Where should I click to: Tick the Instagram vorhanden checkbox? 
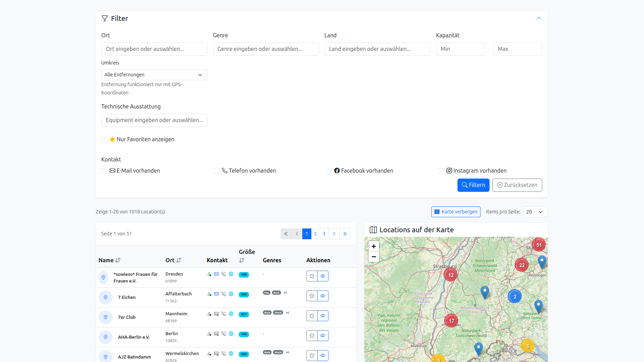pos(441,171)
